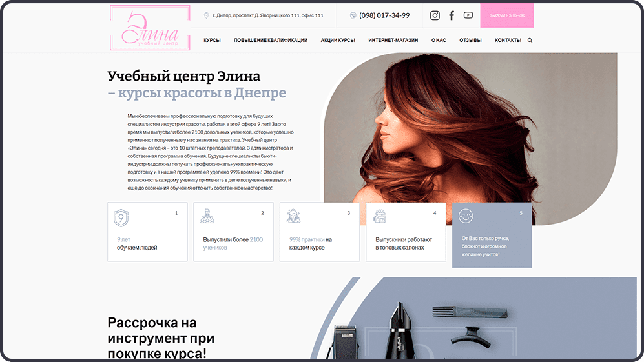The width and height of the screenshot is (644, 362).
Task: Go to Акции курсы page
Action: tap(338, 40)
